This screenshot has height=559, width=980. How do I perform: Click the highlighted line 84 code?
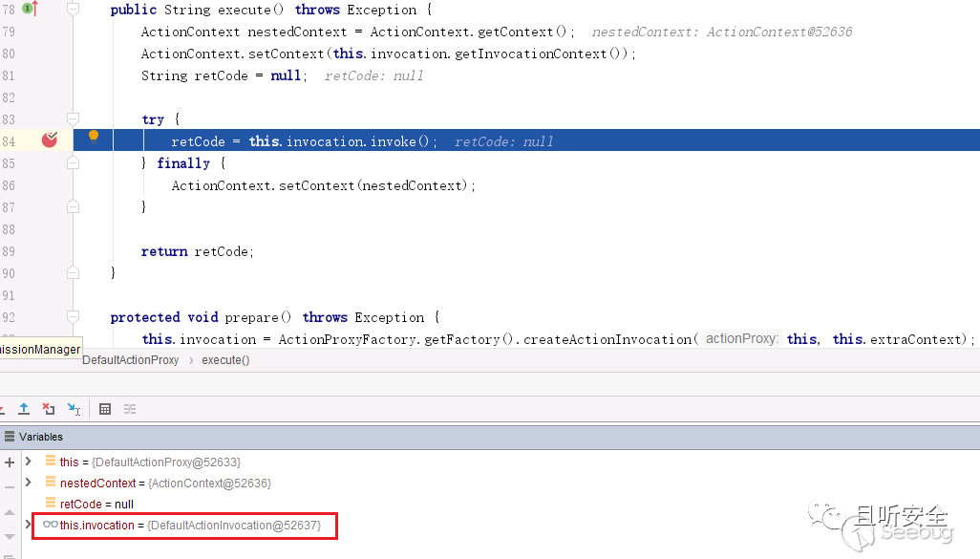304,141
